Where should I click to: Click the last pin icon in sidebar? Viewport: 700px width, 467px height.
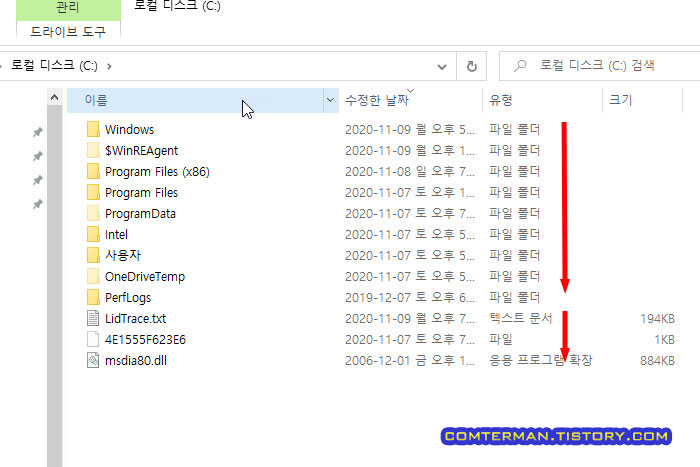(38, 204)
